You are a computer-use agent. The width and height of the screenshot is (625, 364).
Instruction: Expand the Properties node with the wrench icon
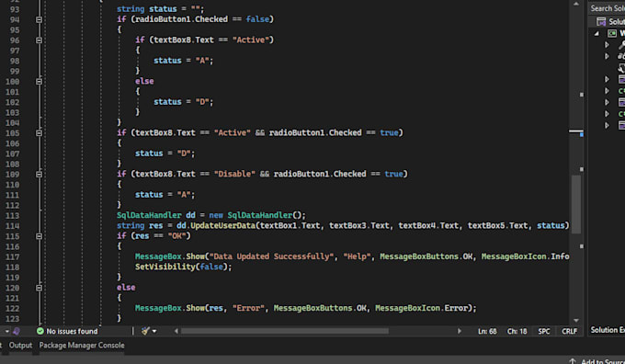coord(607,45)
